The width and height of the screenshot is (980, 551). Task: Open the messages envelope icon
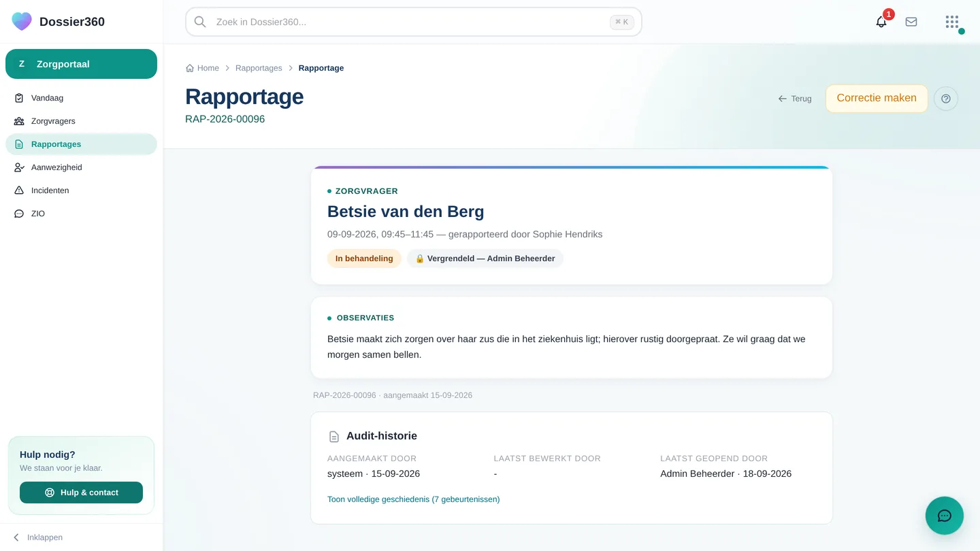click(911, 22)
